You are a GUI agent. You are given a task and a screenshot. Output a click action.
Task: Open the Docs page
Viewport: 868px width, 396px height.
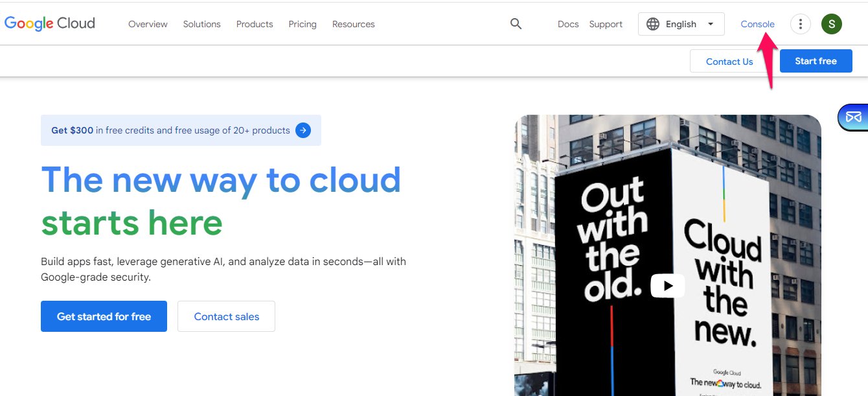click(568, 24)
